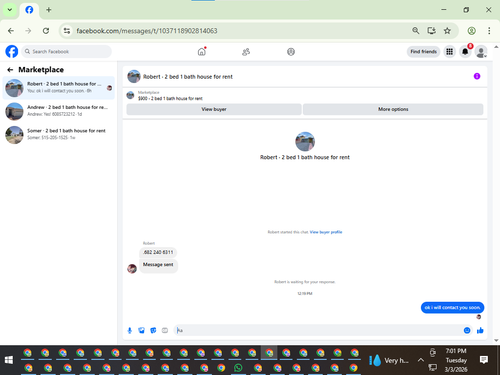Click the taskbar clock 7:01 PM
Viewport: 500px width, 375px height.
[456, 351]
